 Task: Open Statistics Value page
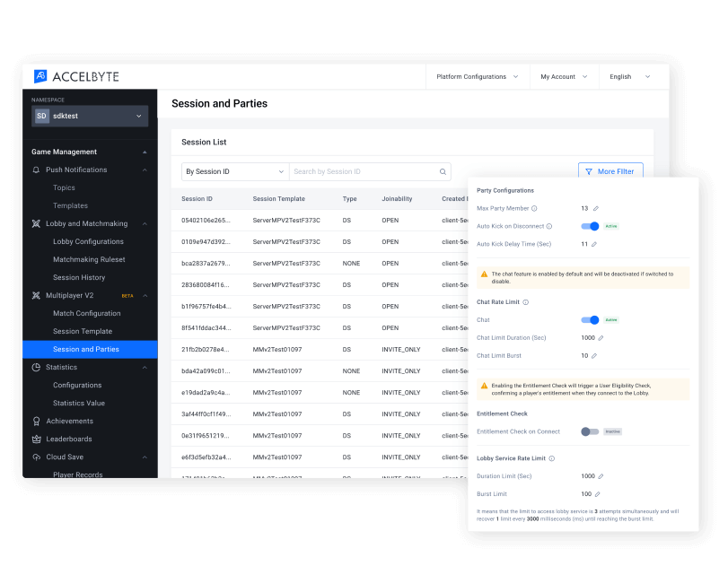(79, 404)
